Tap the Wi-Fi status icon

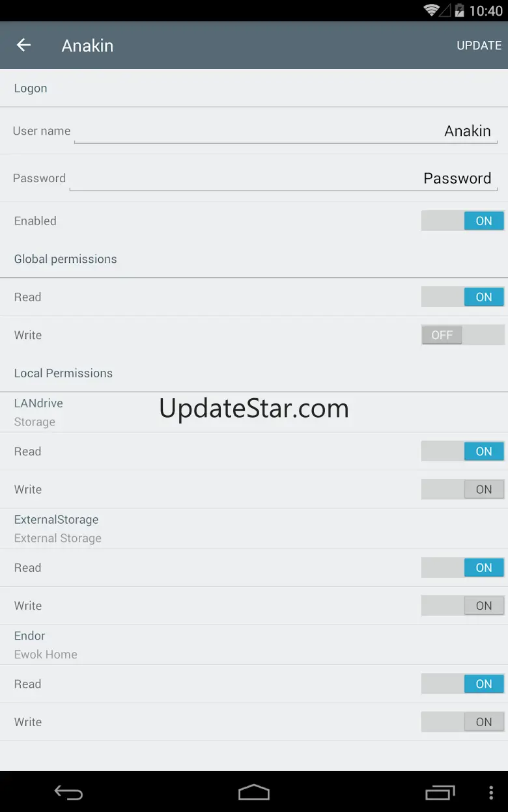[x=431, y=10]
